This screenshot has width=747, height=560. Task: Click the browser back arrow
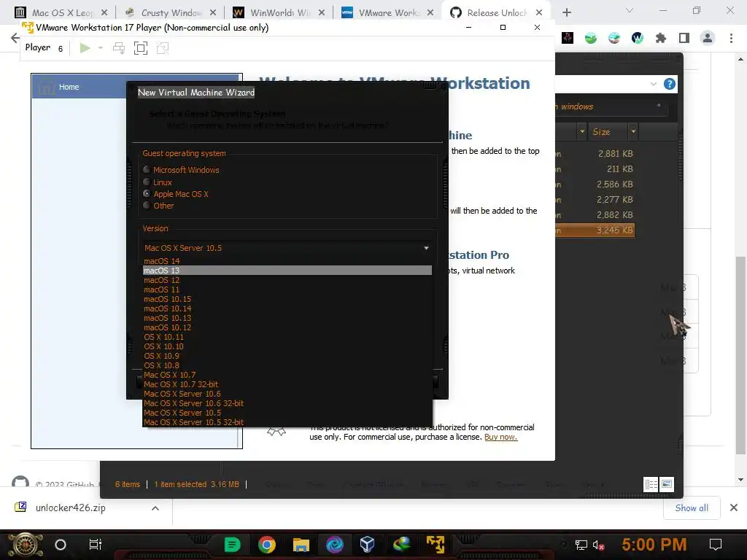coord(15,38)
